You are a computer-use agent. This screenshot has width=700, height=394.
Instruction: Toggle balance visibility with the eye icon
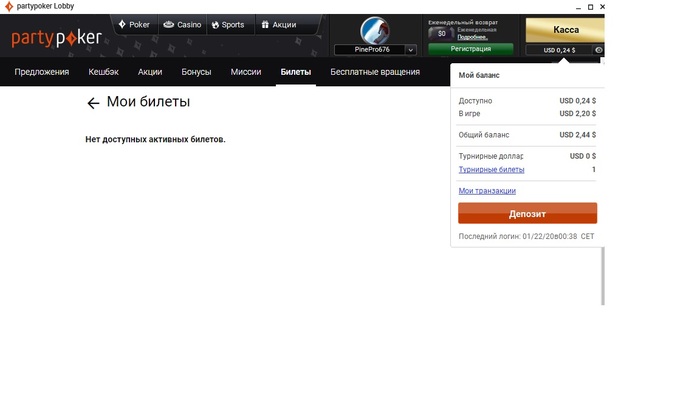pos(599,50)
